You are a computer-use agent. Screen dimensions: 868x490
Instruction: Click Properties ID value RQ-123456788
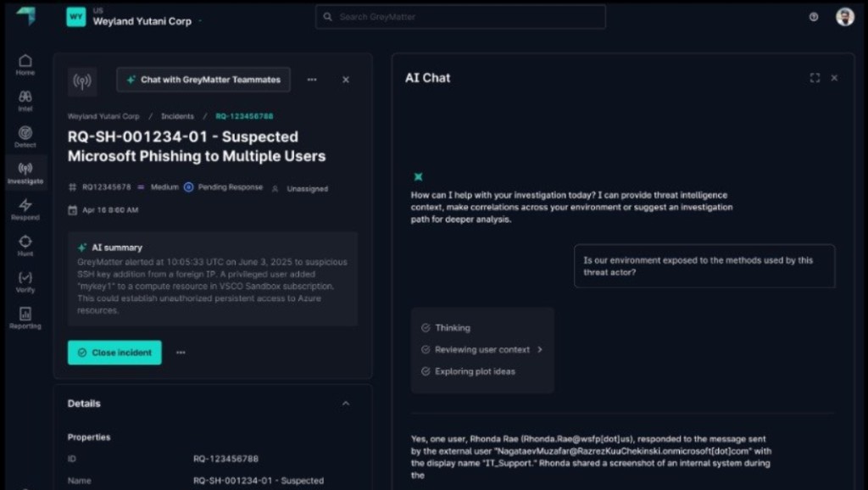(x=225, y=459)
